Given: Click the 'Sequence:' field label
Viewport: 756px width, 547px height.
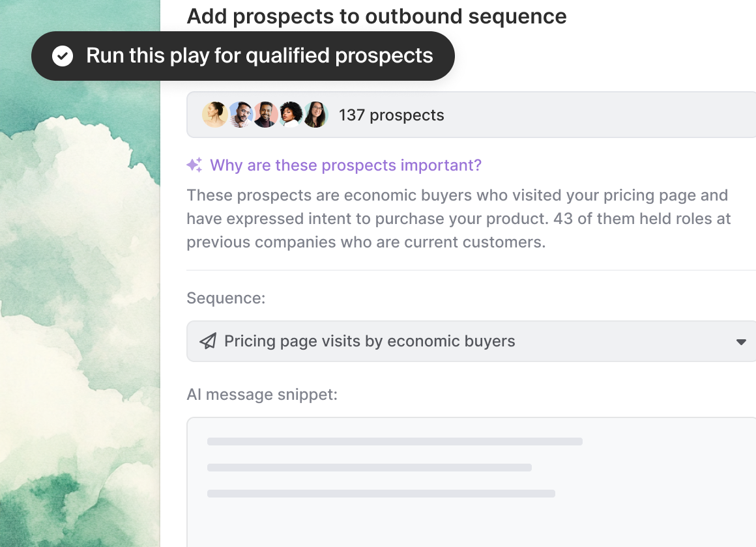Looking at the screenshot, I should 225,298.
